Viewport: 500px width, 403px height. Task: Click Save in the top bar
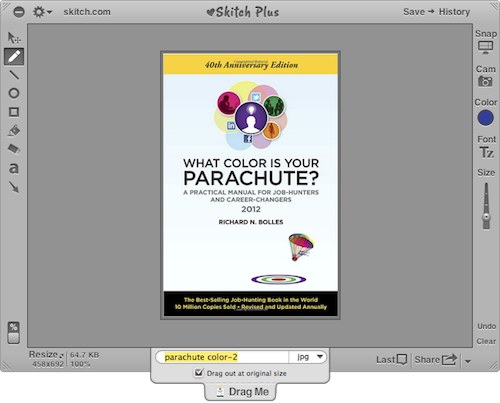[x=414, y=12]
